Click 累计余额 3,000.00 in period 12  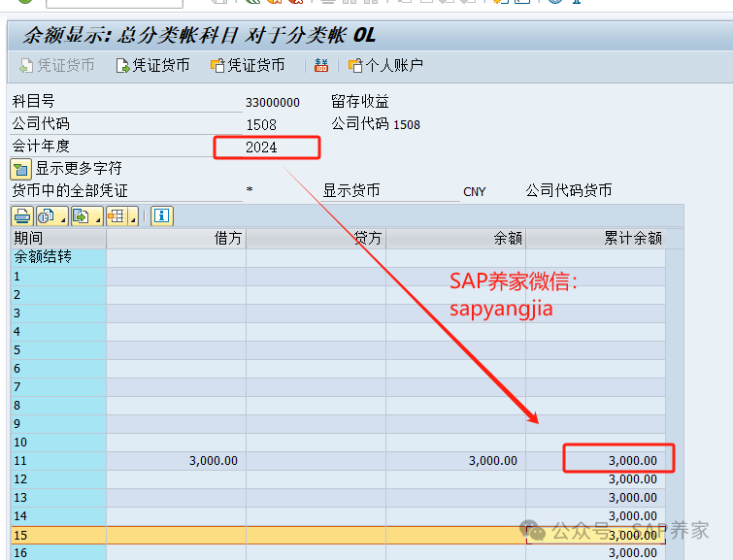click(x=633, y=479)
